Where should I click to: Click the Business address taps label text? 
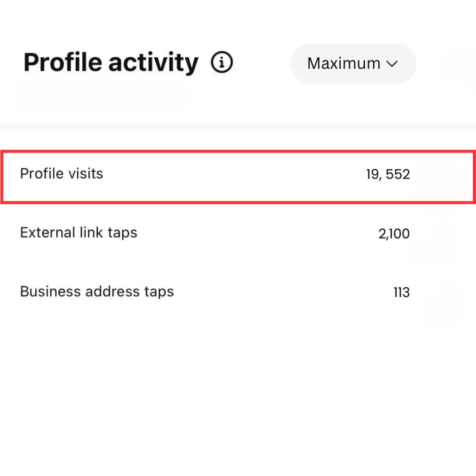click(x=97, y=292)
